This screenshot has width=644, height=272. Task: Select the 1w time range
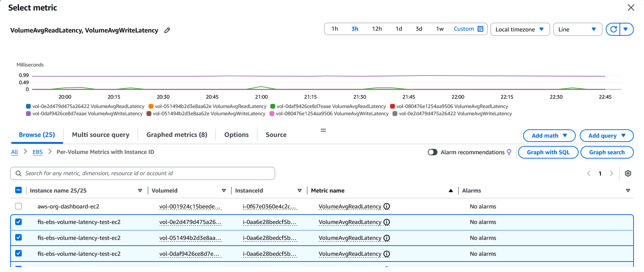coord(440,29)
